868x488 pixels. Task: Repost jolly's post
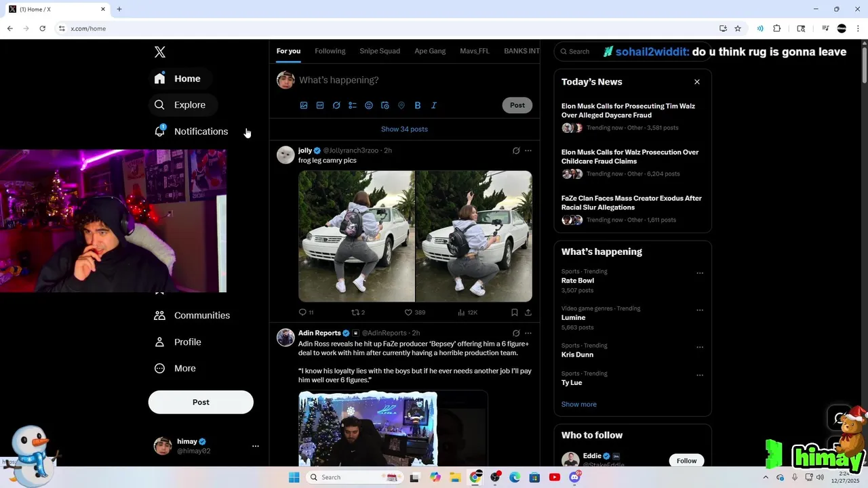[x=358, y=312]
